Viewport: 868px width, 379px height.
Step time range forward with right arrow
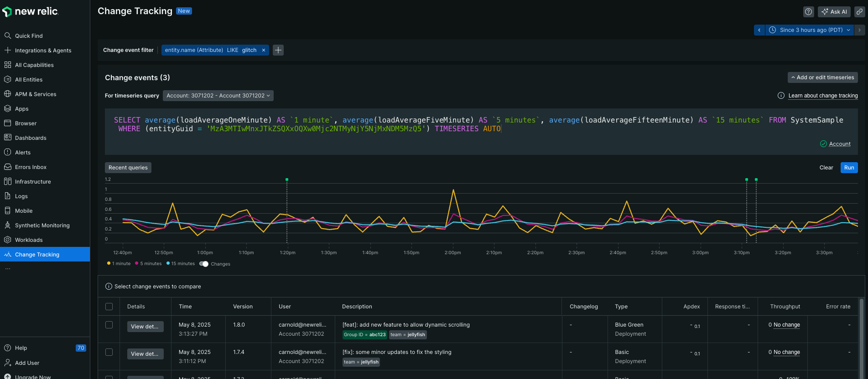(859, 30)
